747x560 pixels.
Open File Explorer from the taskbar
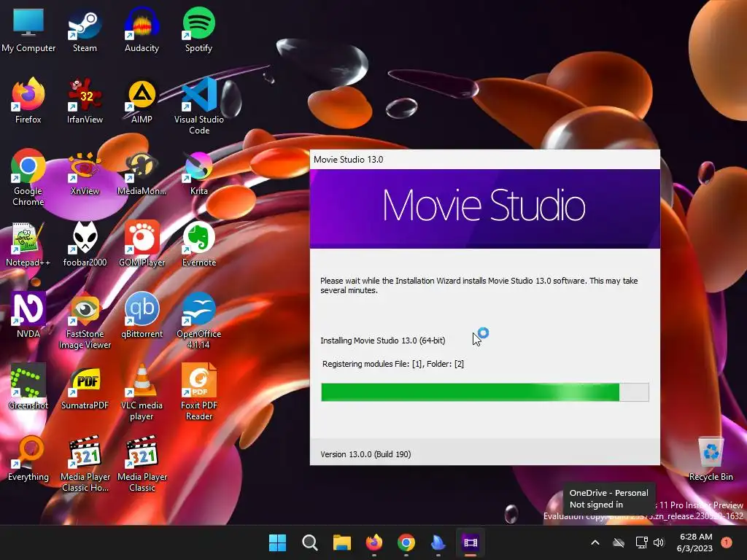[341, 542]
